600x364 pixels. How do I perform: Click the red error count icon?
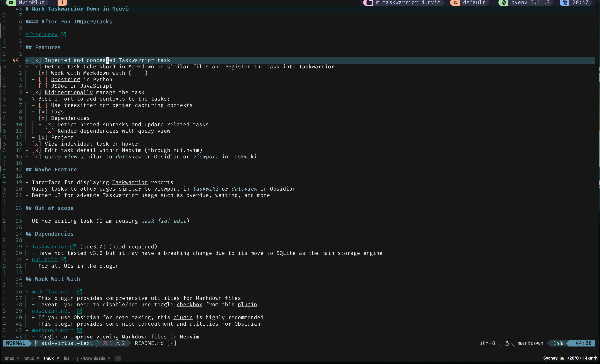[105, 343]
